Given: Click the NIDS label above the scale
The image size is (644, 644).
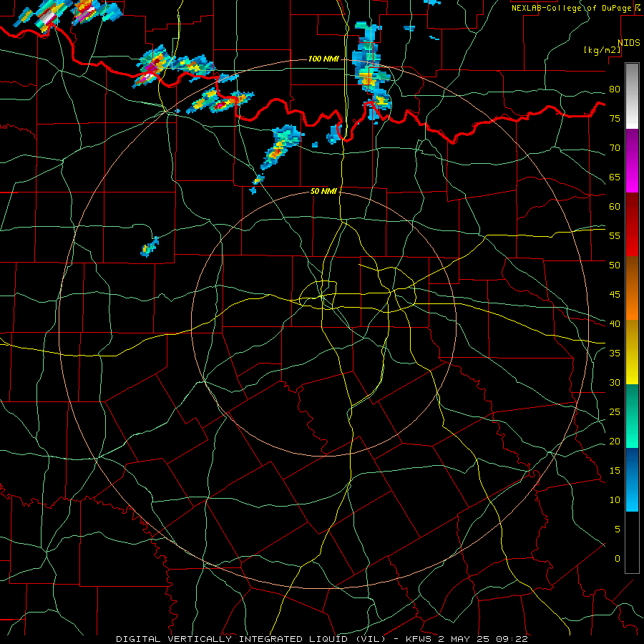Looking at the screenshot, I should [x=628, y=43].
